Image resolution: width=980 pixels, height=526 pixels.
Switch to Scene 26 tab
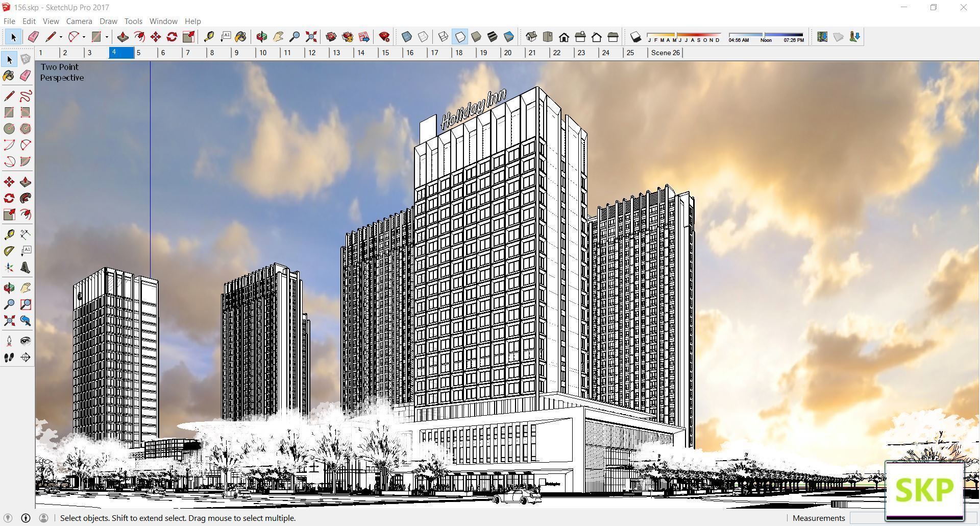point(665,53)
